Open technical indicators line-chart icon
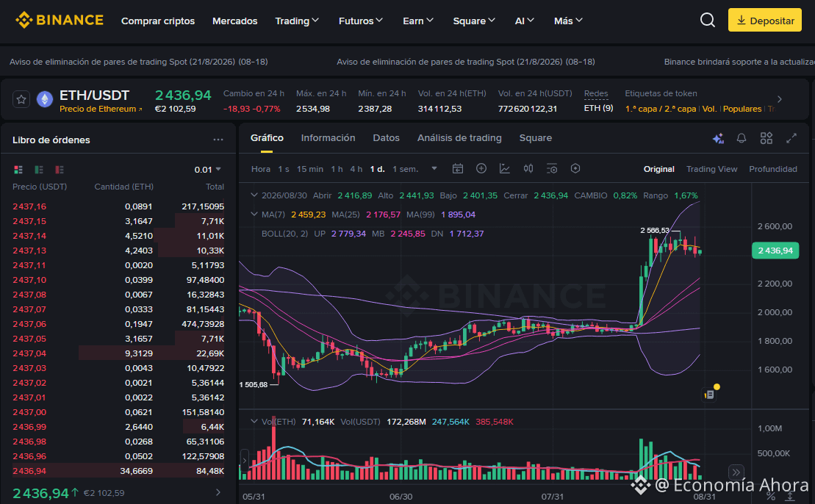Image resolution: width=815 pixels, height=504 pixels. (x=505, y=168)
